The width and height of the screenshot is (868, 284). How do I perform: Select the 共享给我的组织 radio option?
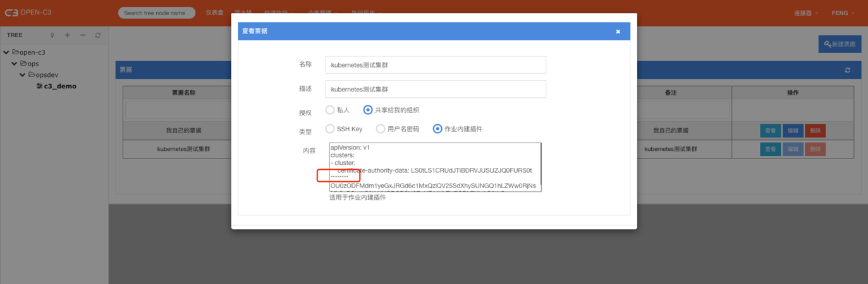click(x=368, y=110)
